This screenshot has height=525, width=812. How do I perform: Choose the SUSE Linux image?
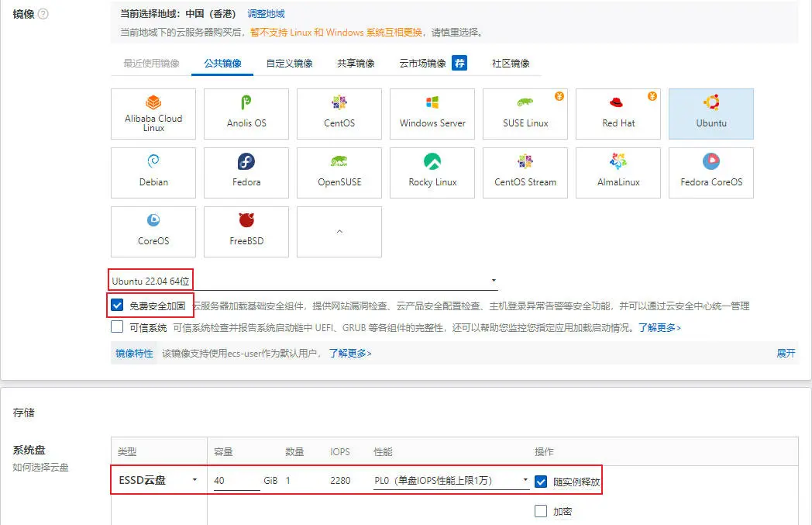pos(525,114)
